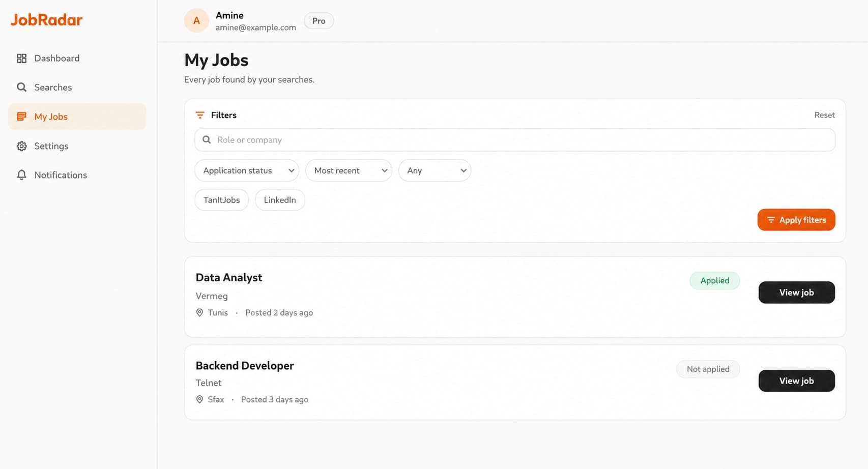View job for Backend Developer at Telnet
The height and width of the screenshot is (469, 868).
point(796,380)
